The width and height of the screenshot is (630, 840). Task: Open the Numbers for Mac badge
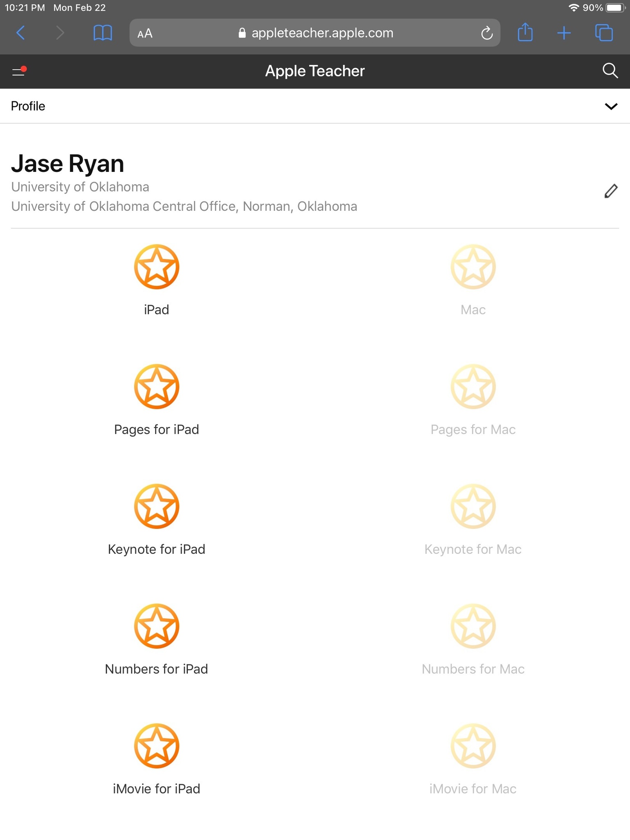pos(473,626)
